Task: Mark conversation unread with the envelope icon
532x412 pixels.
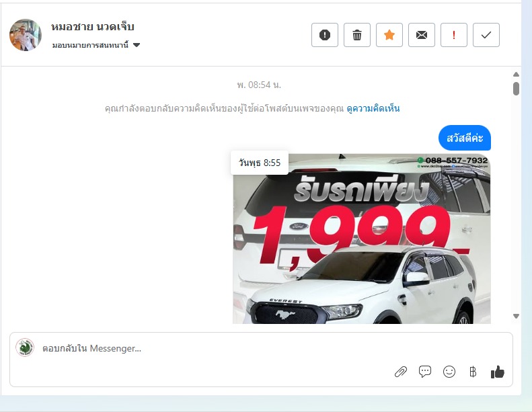Action: click(x=422, y=35)
